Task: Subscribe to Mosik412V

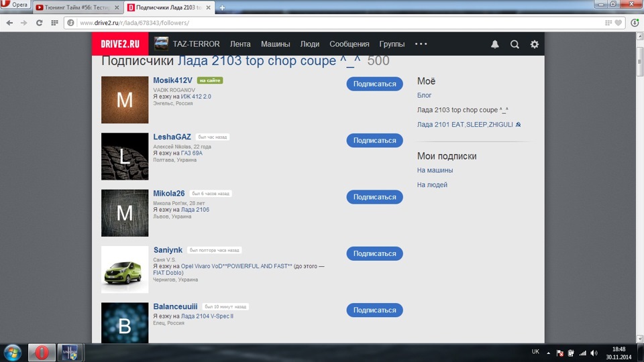Action: [374, 84]
